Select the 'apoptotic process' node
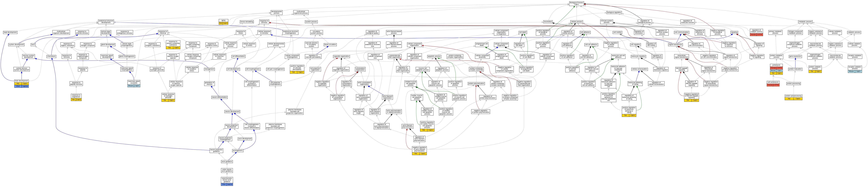Image resolution: width=868 pixels, height=187 pixels. [434, 56]
